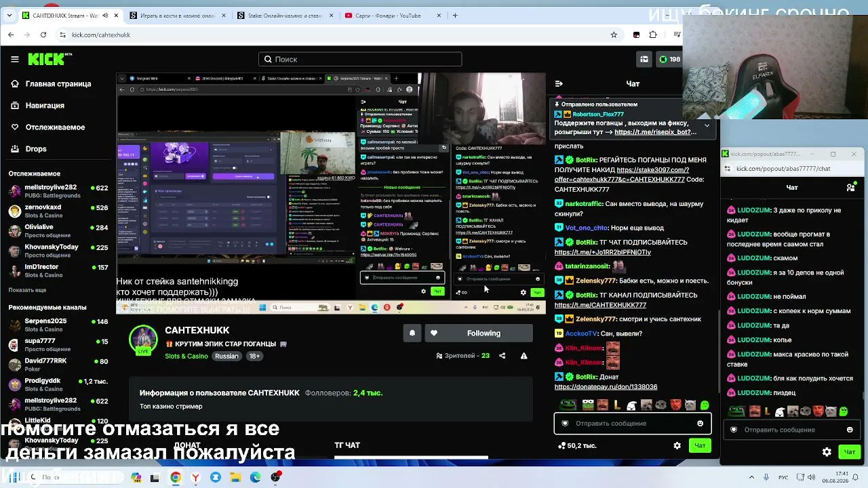Go to Главная страница in sidebar
Screen dimensions: 868x488
click(x=58, y=83)
